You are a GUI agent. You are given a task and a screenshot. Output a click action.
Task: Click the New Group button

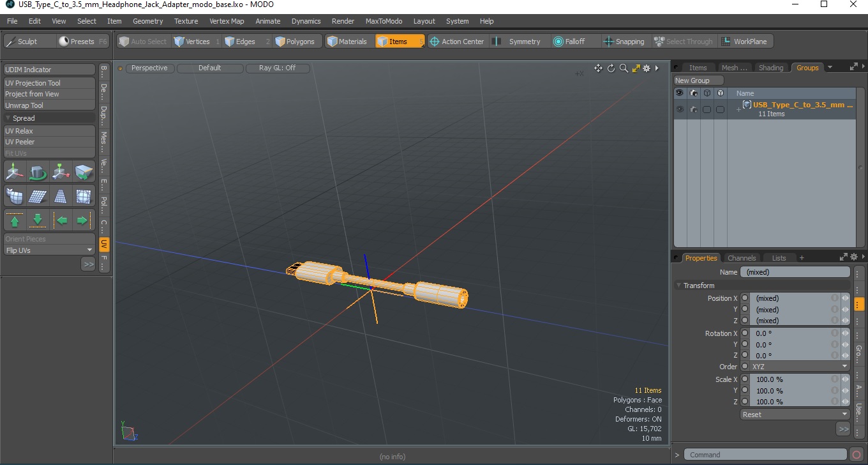coord(699,80)
